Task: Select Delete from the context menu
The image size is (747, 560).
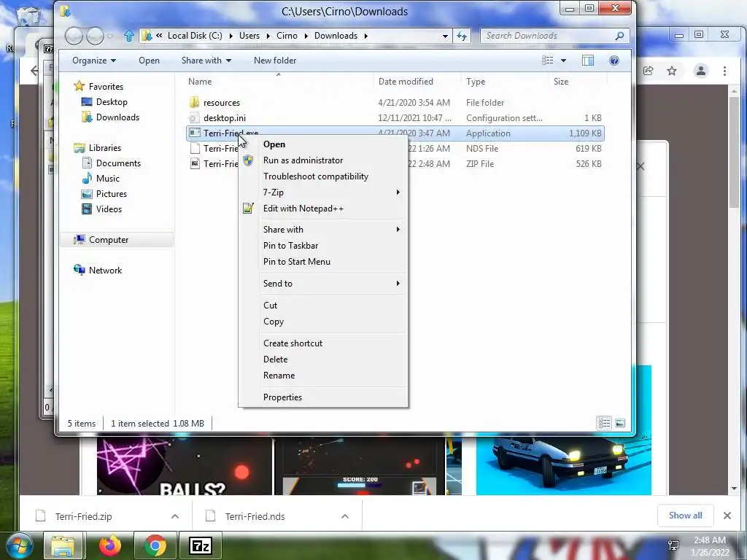Action: pyautogui.click(x=323, y=359)
